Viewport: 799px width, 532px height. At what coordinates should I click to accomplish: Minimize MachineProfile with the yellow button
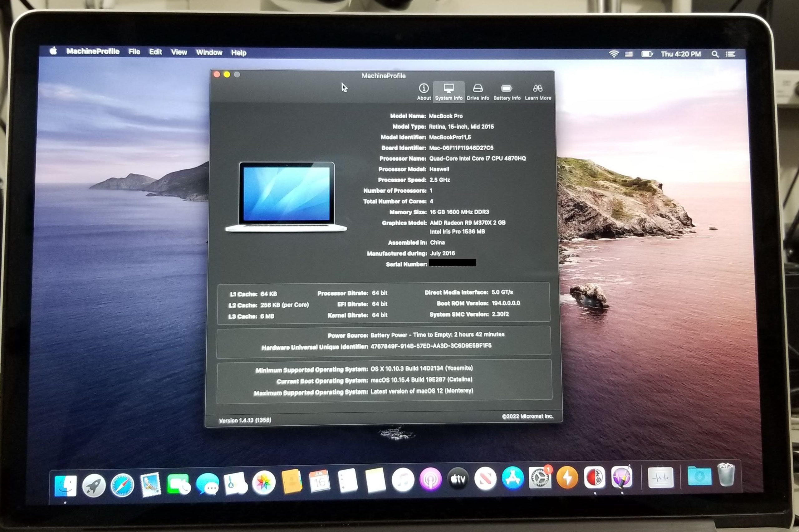pyautogui.click(x=227, y=74)
